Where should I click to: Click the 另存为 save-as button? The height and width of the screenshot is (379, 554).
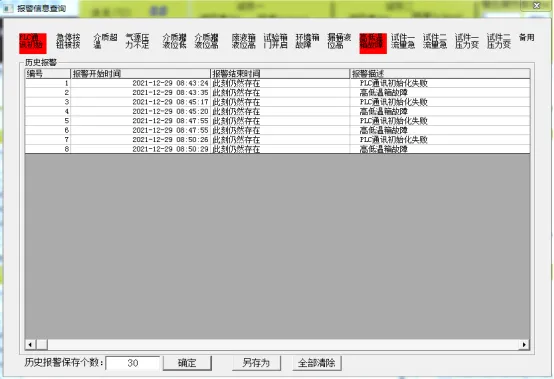tap(256, 363)
